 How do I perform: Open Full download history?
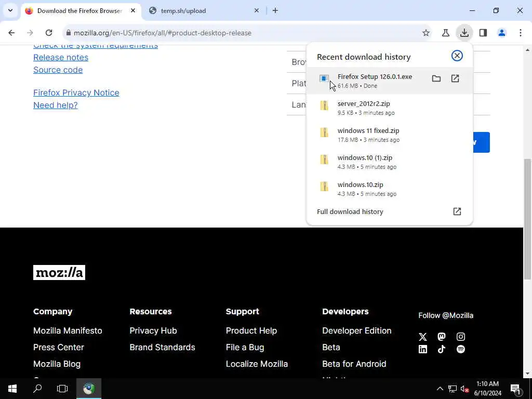[x=390, y=212]
